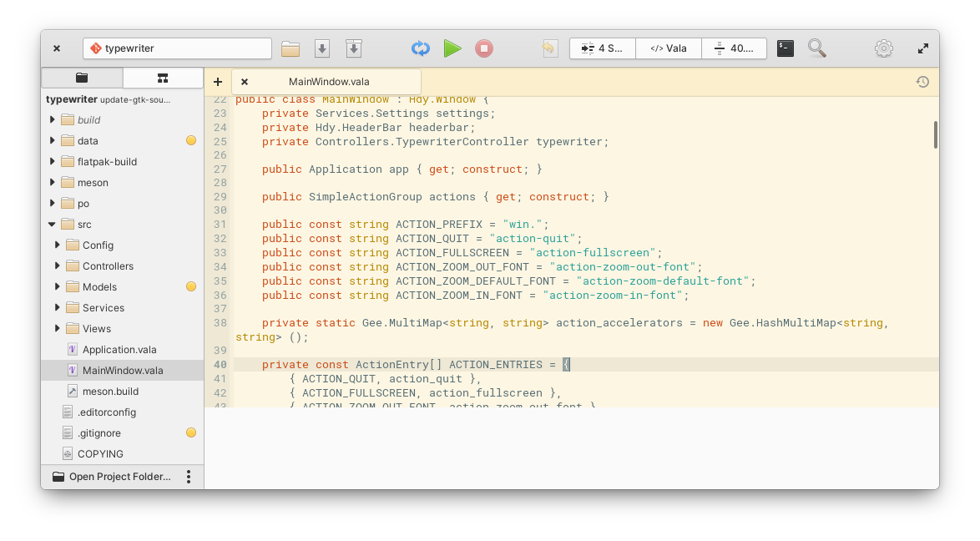Click line number 40 in gutter
This screenshot has width=980, height=541.
click(220, 365)
